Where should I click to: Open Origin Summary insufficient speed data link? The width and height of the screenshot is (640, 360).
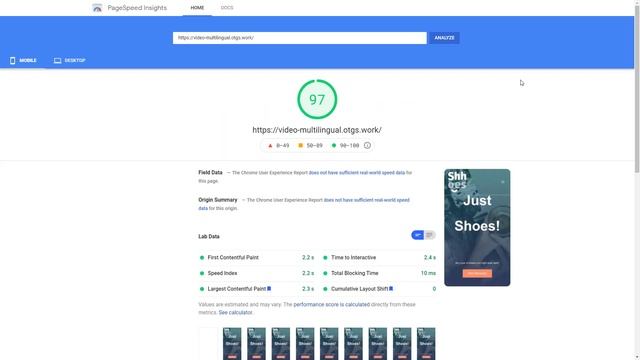pyautogui.click(x=304, y=204)
